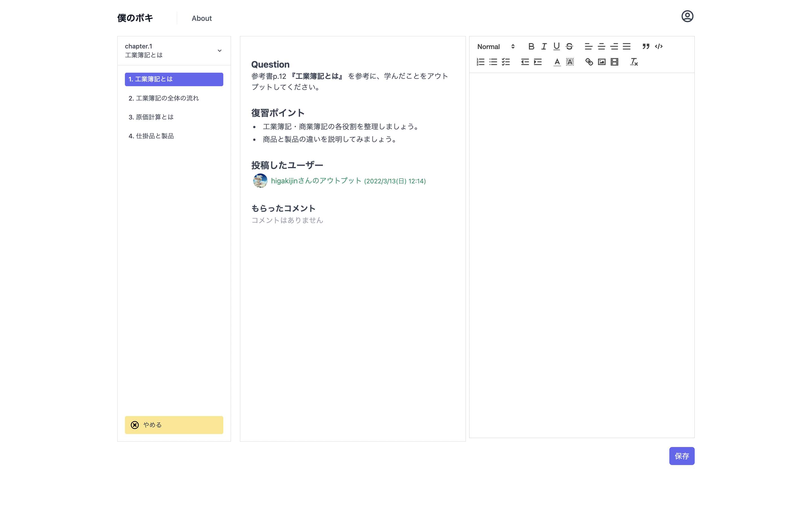Insert a blockquote

pyautogui.click(x=646, y=46)
